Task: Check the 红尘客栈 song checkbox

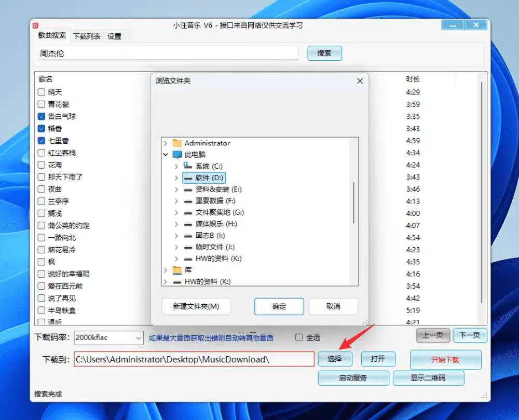Action: tap(42, 153)
